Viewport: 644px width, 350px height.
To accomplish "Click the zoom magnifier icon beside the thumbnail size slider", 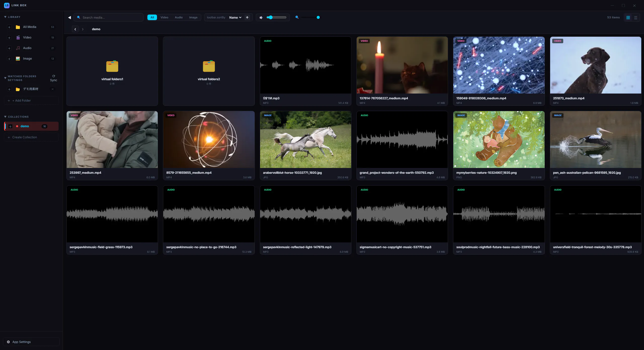I will (x=297, y=17).
